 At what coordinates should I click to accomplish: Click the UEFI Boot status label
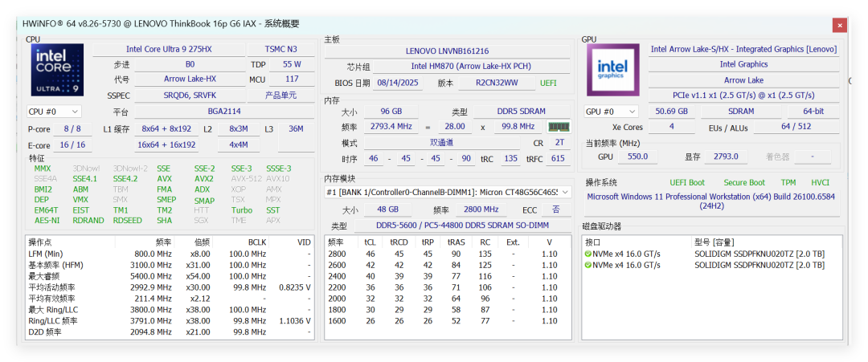tap(687, 183)
